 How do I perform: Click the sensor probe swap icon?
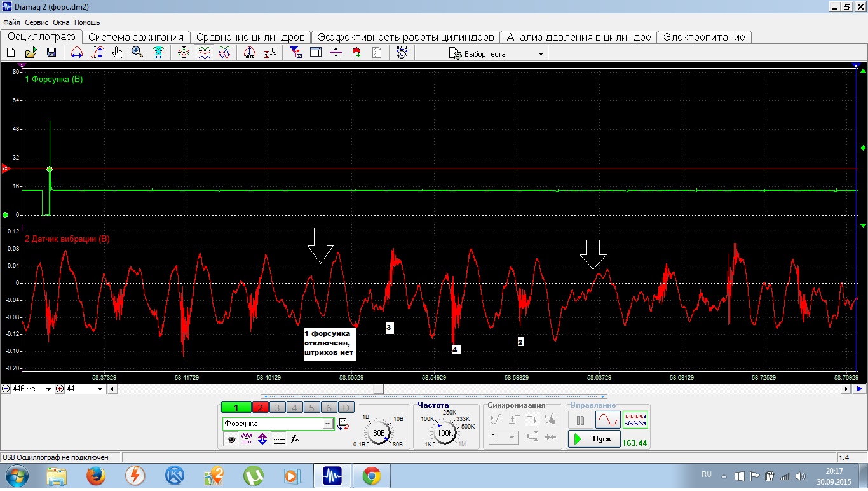[x=344, y=424]
